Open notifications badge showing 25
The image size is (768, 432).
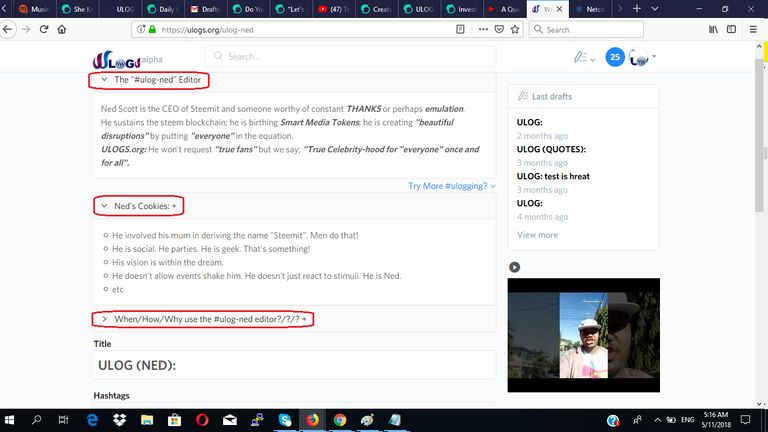click(615, 57)
